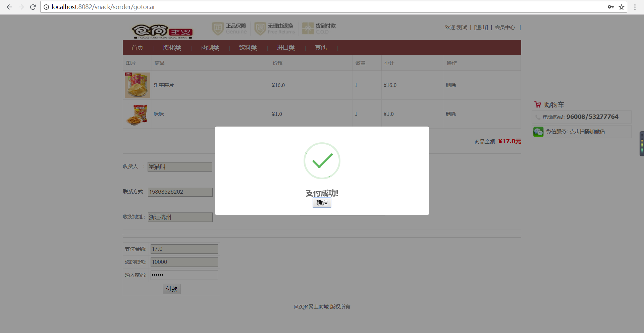Viewport: 644px width, 333px height.
Task: Click the 货到付款 C.O.D badge
Action: (x=319, y=29)
